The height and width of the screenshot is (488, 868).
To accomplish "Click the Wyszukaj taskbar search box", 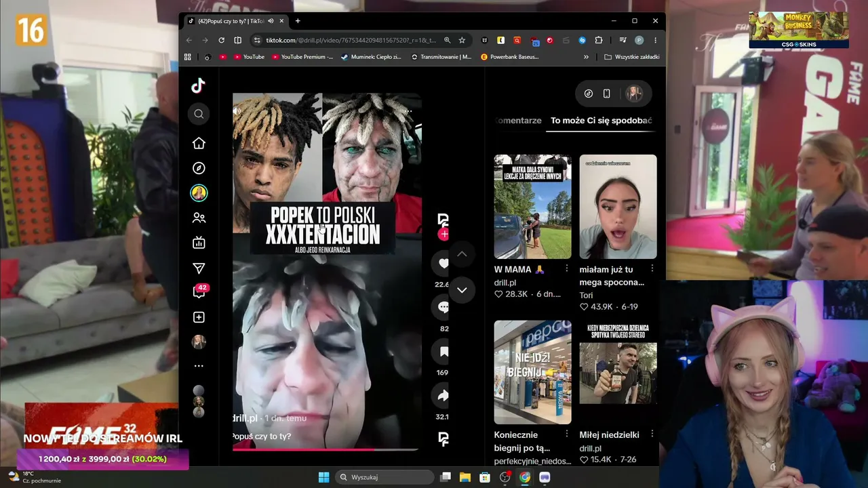I will (384, 477).
